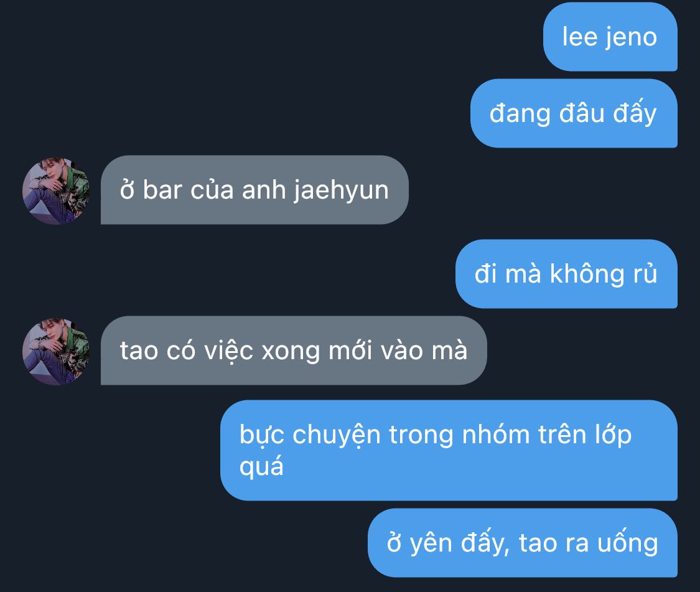Tap the "ở bar của anh jaehyun" bubble
Viewport: 700px width, 592px height.
(x=254, y=190)
